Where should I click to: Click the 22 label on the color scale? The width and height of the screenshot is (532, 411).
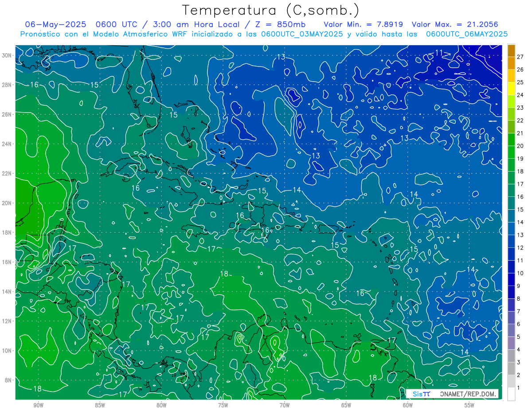[x=520, y=121]
